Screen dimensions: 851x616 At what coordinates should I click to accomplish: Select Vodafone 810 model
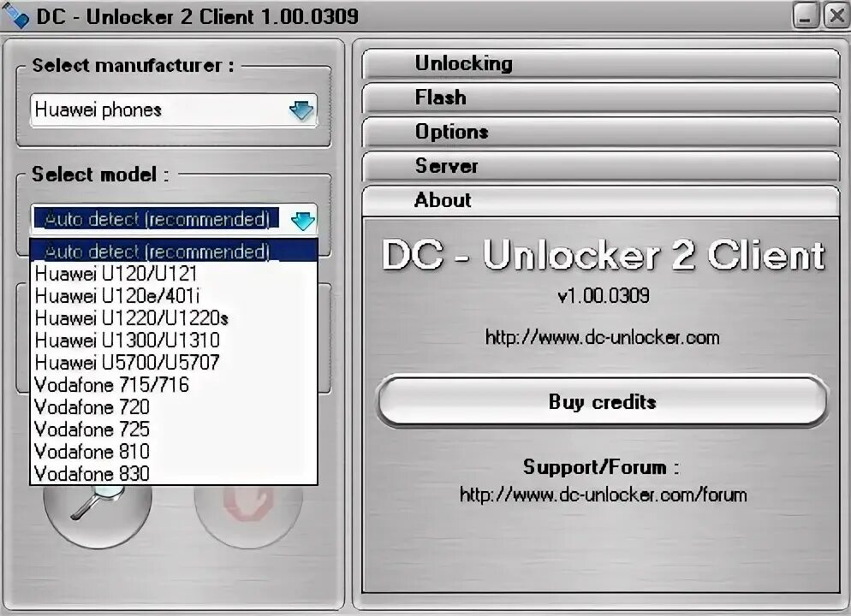(x=174, y=451)
